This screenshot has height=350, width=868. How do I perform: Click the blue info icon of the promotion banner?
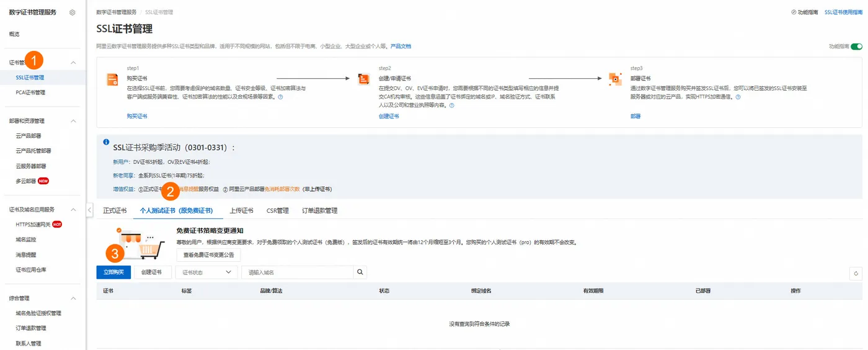point(106,142)
